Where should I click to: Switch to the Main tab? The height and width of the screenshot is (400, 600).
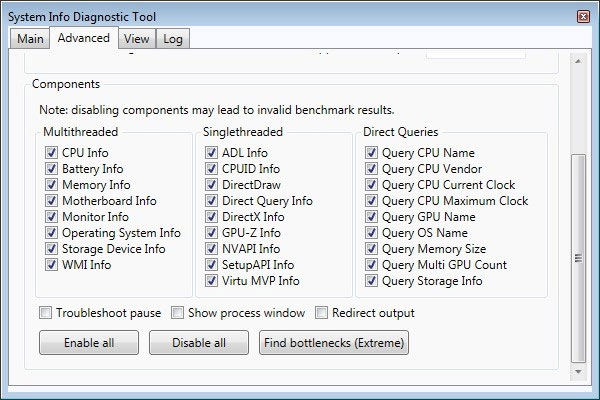point(30,39)
